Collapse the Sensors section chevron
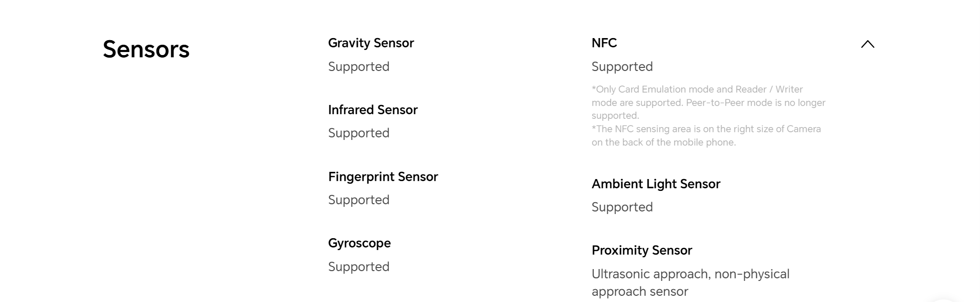980x302 pixels. pyautogui.click(x=867, y=44)
